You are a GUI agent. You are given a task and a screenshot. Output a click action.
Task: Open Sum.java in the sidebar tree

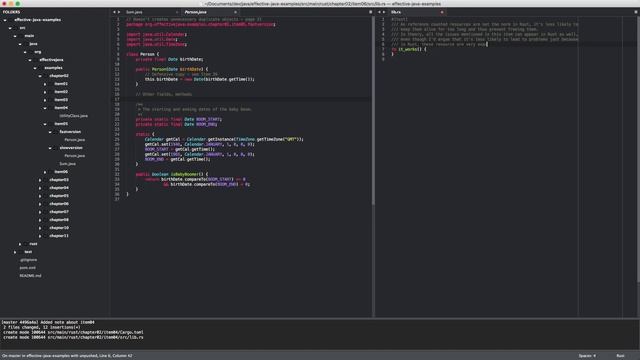pos(67,164)
